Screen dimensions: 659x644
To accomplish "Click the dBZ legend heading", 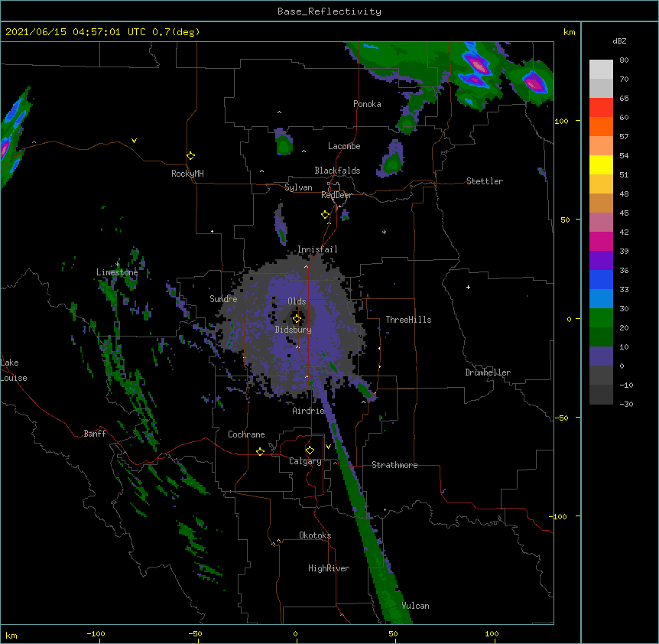I will pos(619,41).
